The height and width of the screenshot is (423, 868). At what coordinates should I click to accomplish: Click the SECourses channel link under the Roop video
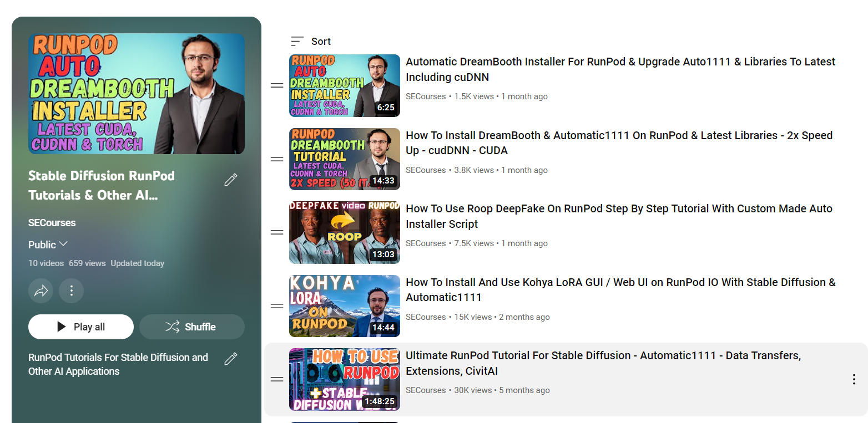[425, 243]
